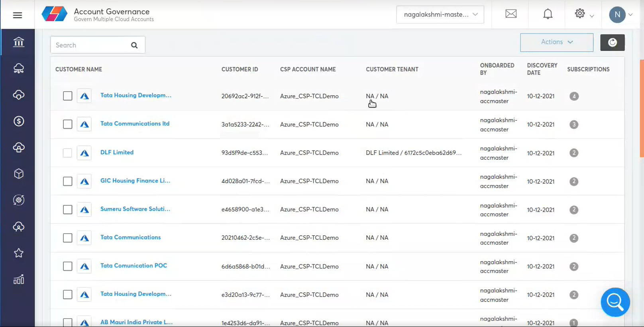Sort by CUSTOMER NAME column header
The height and width of the screenshot is (327, 644).
coord(79,69)
